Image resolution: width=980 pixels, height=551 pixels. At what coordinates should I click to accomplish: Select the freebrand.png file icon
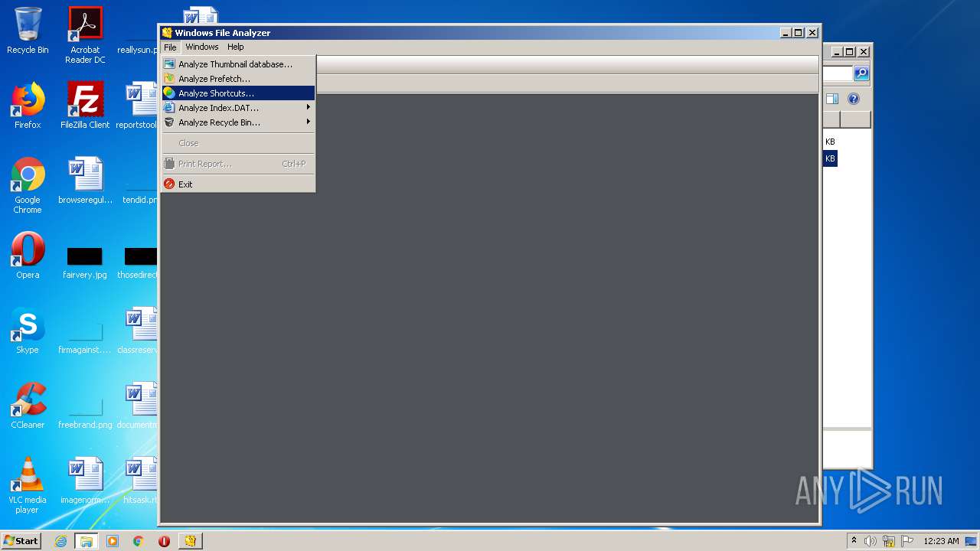tap(85, 412)
